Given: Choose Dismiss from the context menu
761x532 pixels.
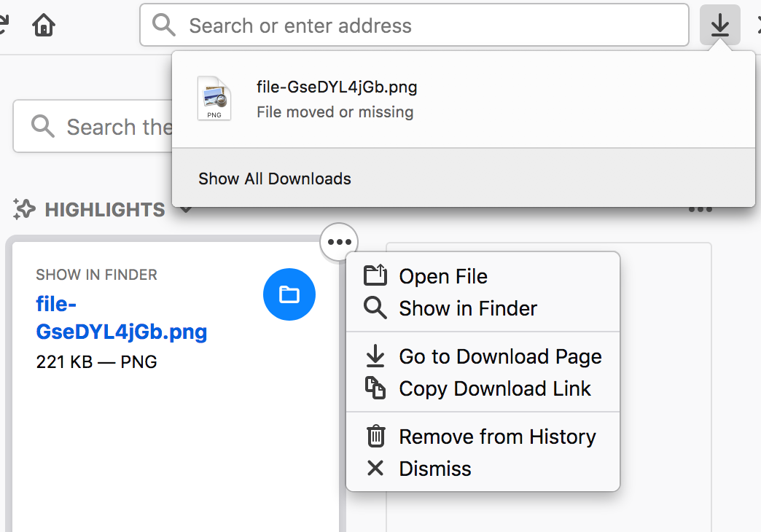Looking at the screenshot, I should pyautogui.click(x=483, y=469).
